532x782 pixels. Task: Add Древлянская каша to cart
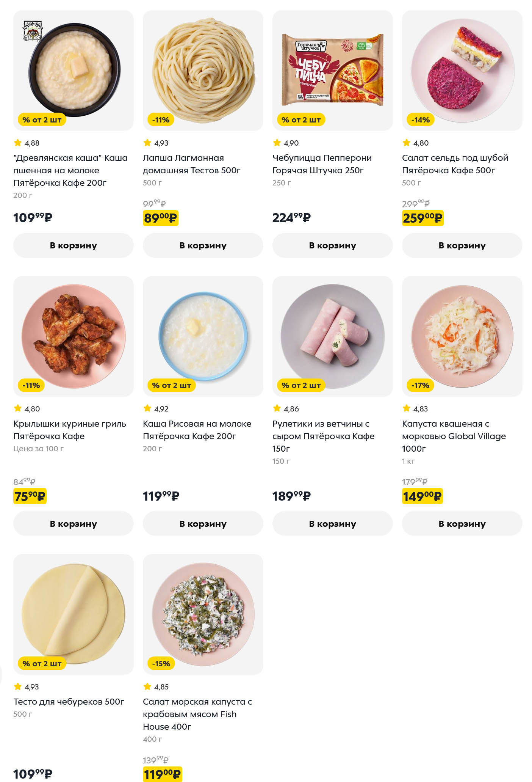73,245
